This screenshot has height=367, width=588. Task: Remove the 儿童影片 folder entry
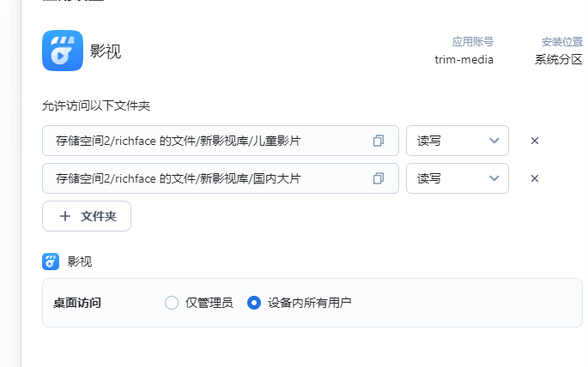tap(535, 141)
